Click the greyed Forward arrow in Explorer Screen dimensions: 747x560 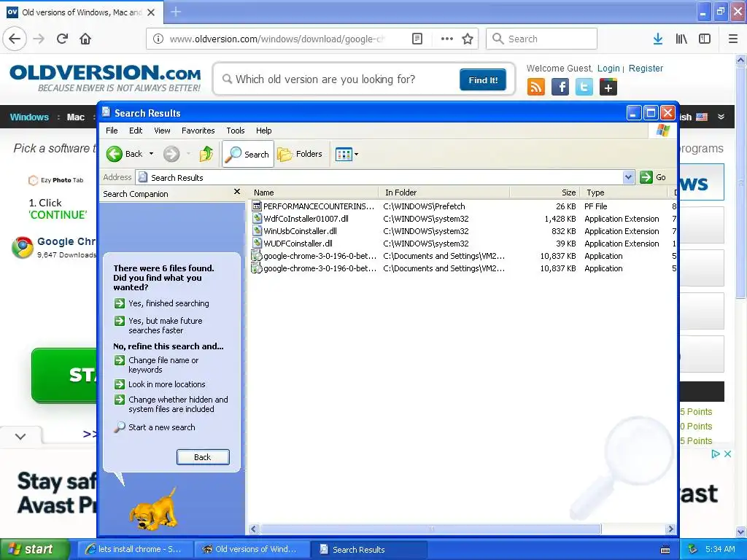pyautogui.click(x=171, y=154)
